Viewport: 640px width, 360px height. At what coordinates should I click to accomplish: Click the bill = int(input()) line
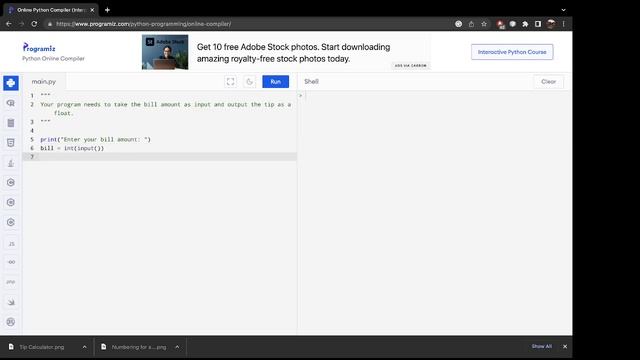pos(72,148)
